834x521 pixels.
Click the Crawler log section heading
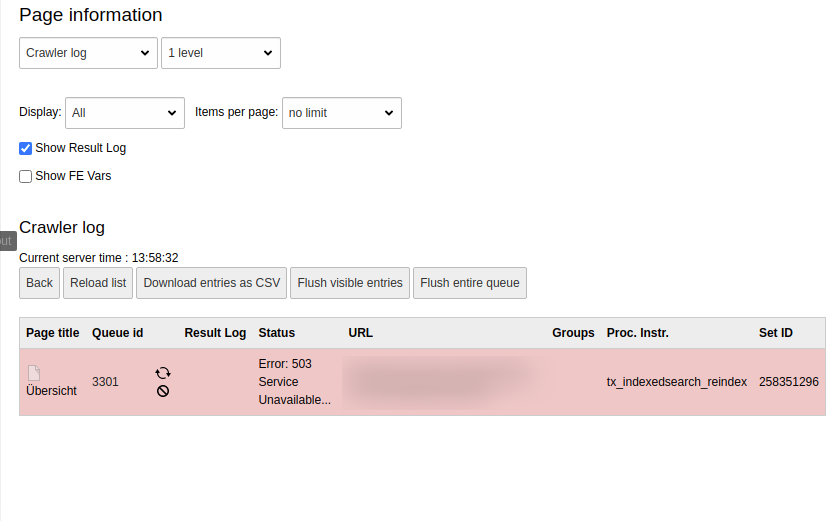point(62,228)
